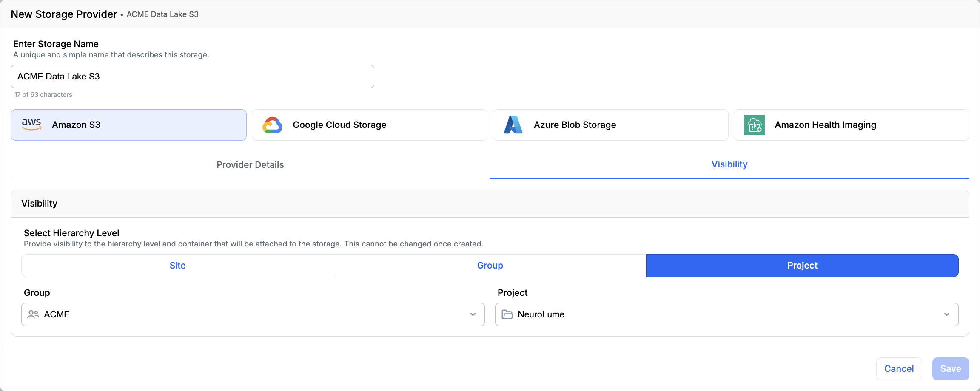This screenshot has height=391, width=980.
Task: Cancel the new storage provider
Action: coord(899,369)
